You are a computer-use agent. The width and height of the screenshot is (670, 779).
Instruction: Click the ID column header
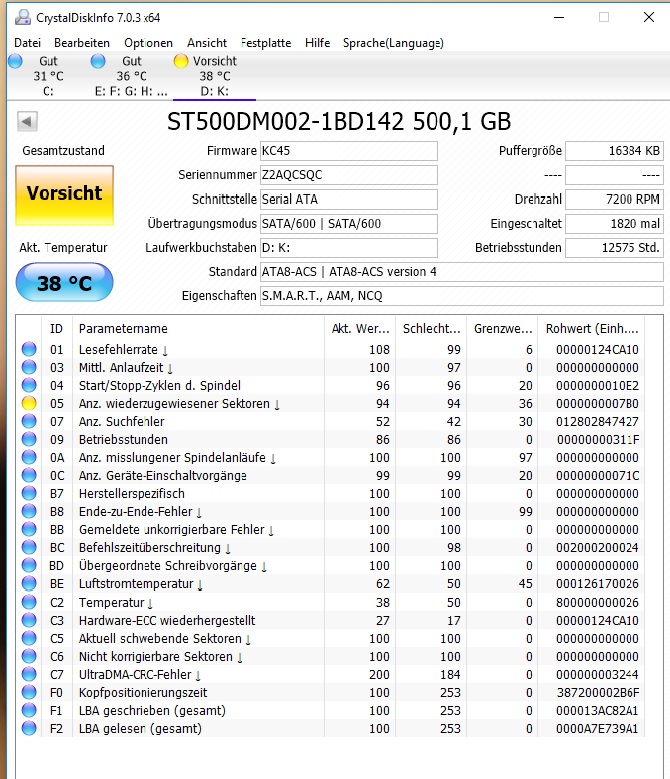click(x=57, y=328)
